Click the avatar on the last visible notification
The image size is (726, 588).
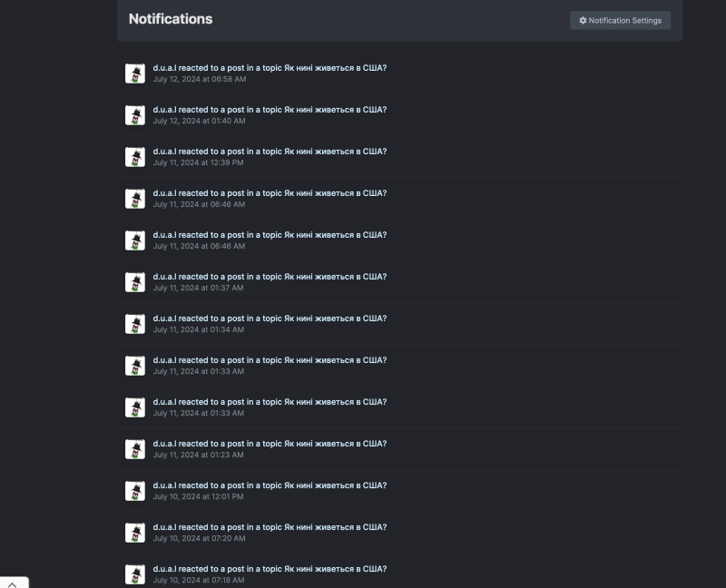(x=135, y=573)
